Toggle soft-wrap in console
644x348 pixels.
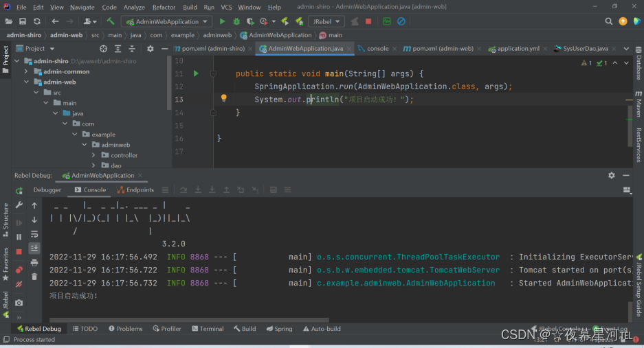point(34,234)
